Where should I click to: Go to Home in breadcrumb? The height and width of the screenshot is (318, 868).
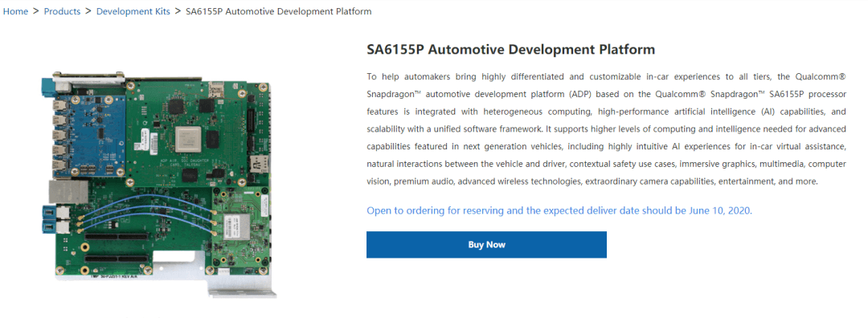tap(15, 11)
